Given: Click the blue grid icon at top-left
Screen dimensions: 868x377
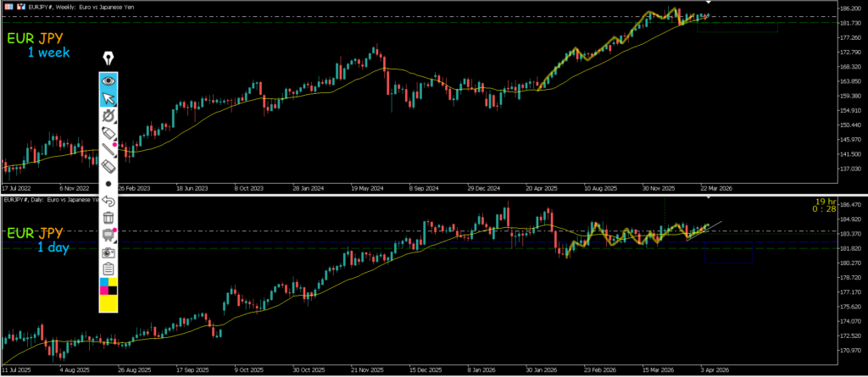Looking at the screenshot, I should [8, 7].
